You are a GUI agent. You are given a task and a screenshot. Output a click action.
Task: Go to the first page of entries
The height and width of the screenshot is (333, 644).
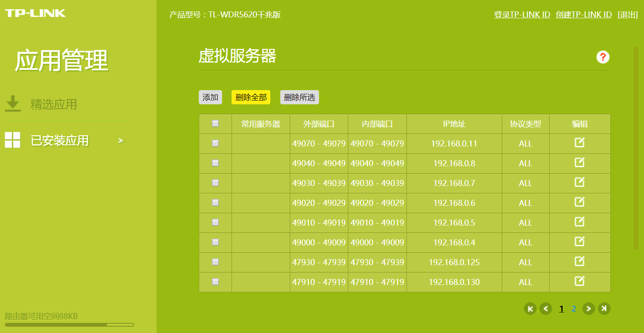(x=530, y=309)
